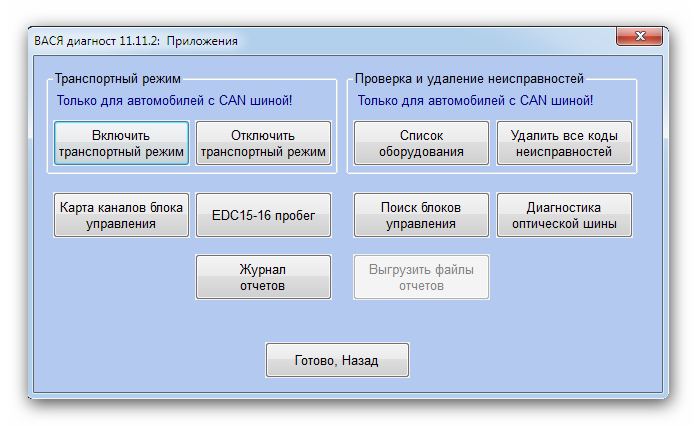Screen dimensions: 696x426
Task: Click Приложения word in title bar
Action: pos(201,41)
